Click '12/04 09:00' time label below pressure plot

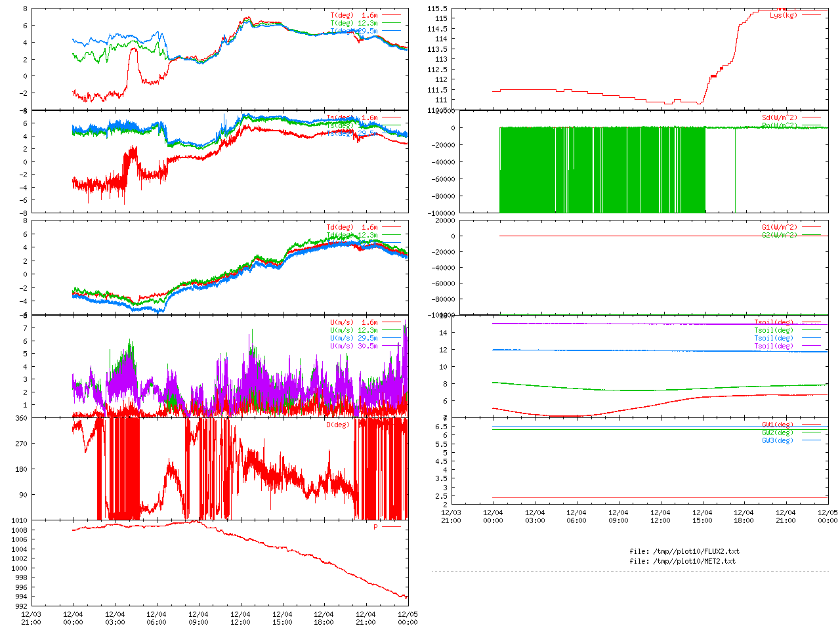tap(198, 618)
